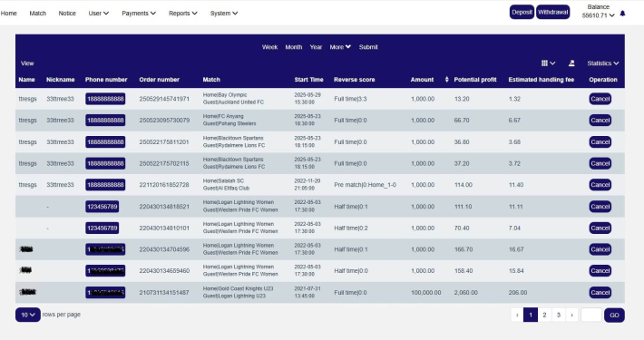Viewport: 644px width, 340px height.
Task: Click the 2,050.00 potential profit cell
Action: 465,293
